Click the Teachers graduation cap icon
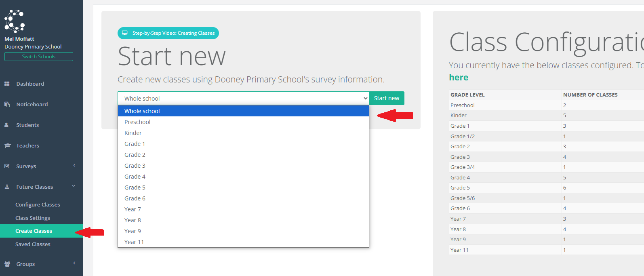 click(x=7, y=145)
